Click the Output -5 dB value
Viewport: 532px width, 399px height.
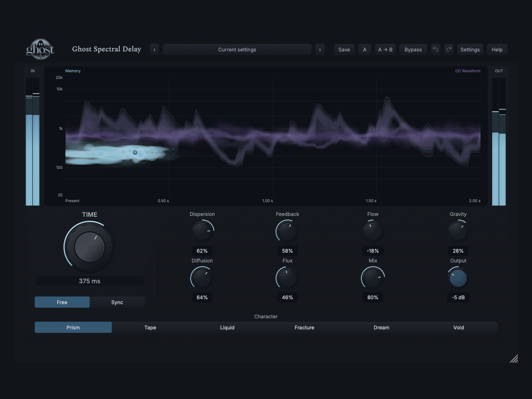(x=458, y=297)
